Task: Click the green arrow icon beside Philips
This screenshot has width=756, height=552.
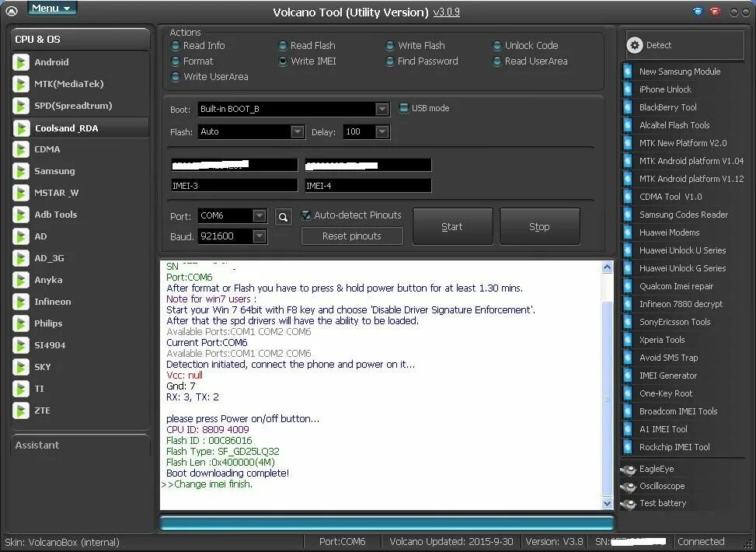Action: coord(21,323)
